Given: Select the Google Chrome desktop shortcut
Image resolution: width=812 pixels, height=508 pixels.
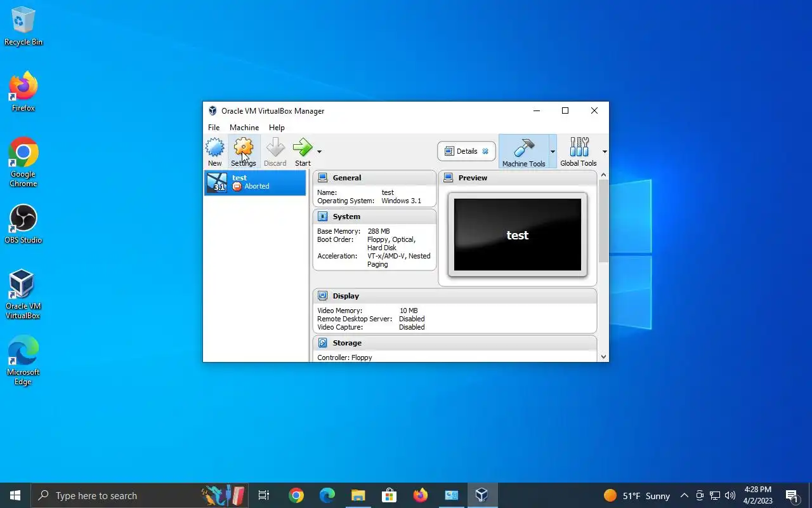Looking at the screenshot, I should coord(23,163).
